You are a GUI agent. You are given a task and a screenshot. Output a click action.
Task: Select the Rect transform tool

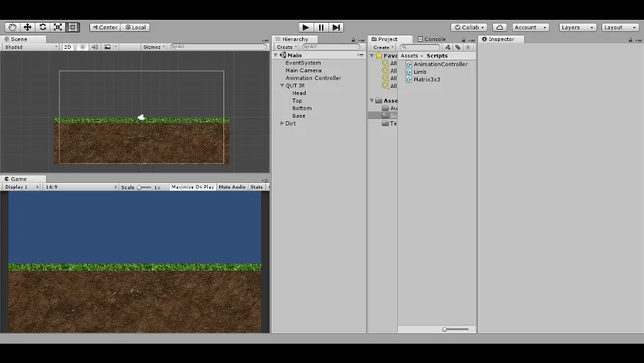[x=72, y=27]
